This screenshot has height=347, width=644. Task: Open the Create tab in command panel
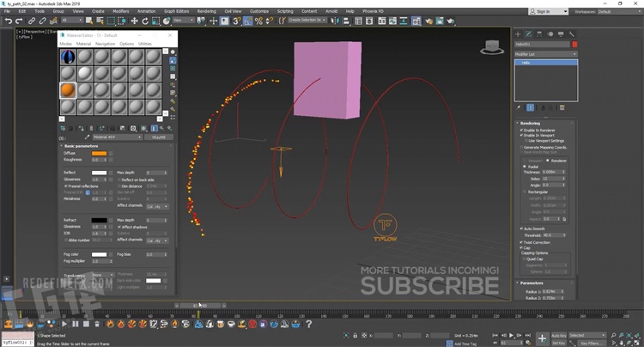point(518,34)
